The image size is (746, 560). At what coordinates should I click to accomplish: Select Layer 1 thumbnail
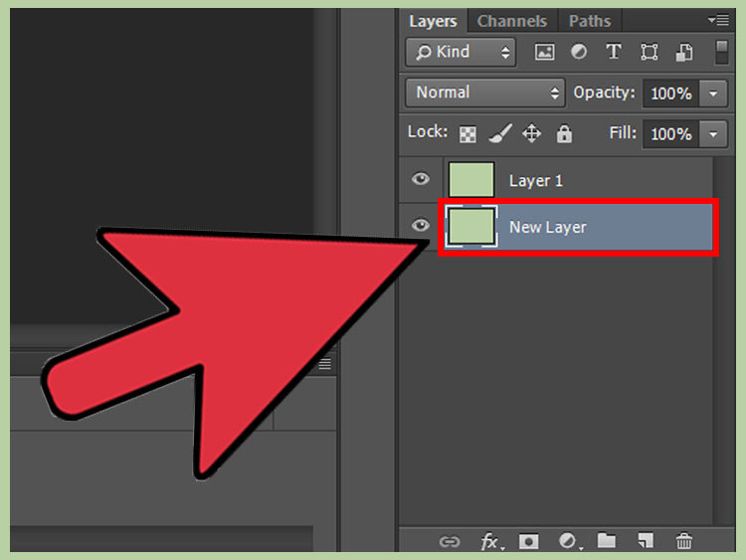point(471,179)
